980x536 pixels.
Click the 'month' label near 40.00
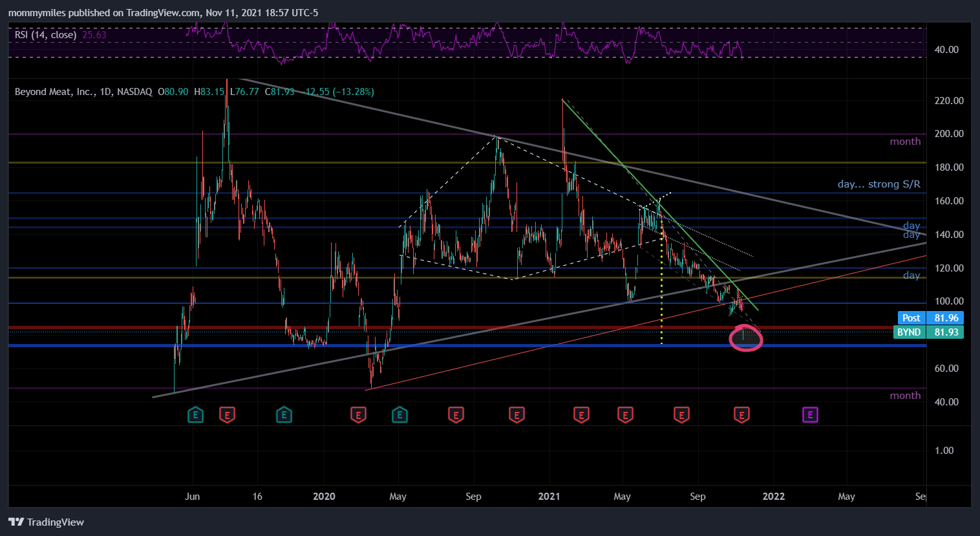(905, 396)
